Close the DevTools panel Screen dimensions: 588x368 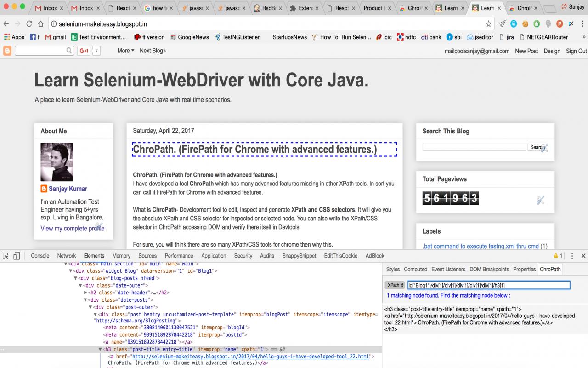pyautogui.click(x=583, y=256)
